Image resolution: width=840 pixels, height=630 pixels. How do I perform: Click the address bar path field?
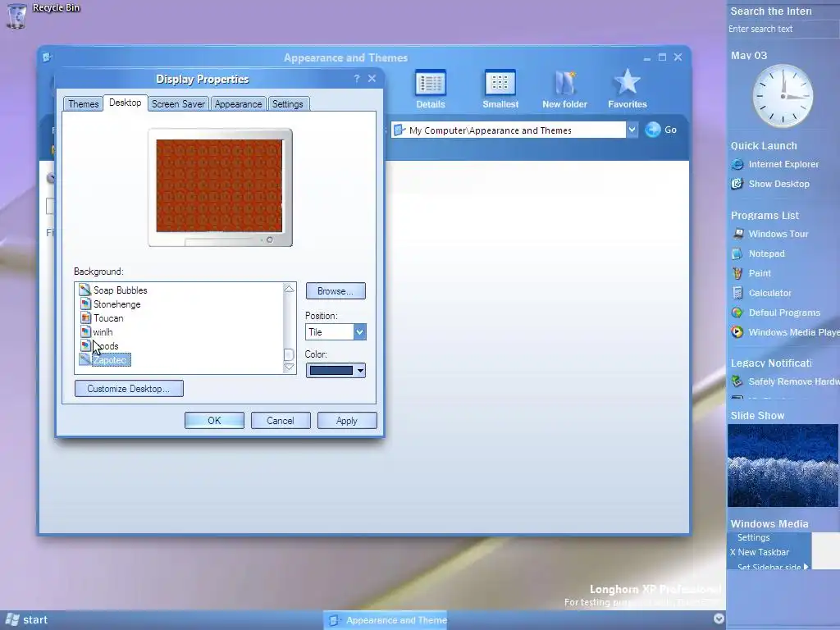[x=509, y=130]
